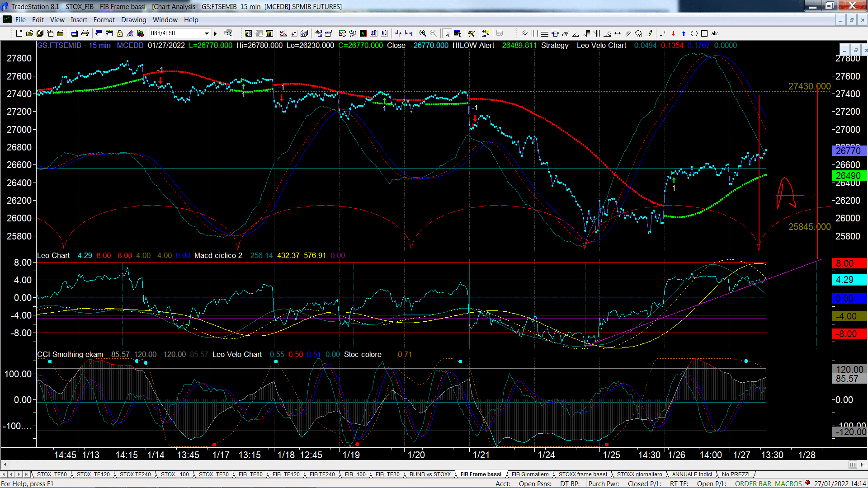The image size is (868, 488).
Task: Click the 25845.000 level text
Action: pyautogui.click(x=809, y=227)
